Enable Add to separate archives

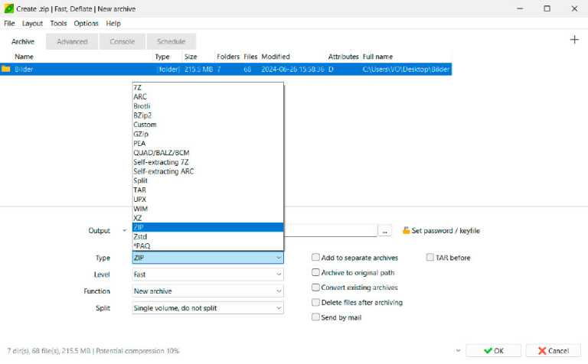point(315,258)
